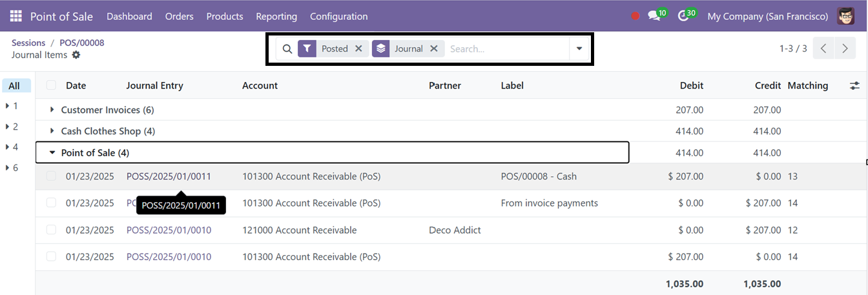
Task: Tick checkbox for POS/00008 - Cash row
Action: pyautogui.click(x=51, y=176)
